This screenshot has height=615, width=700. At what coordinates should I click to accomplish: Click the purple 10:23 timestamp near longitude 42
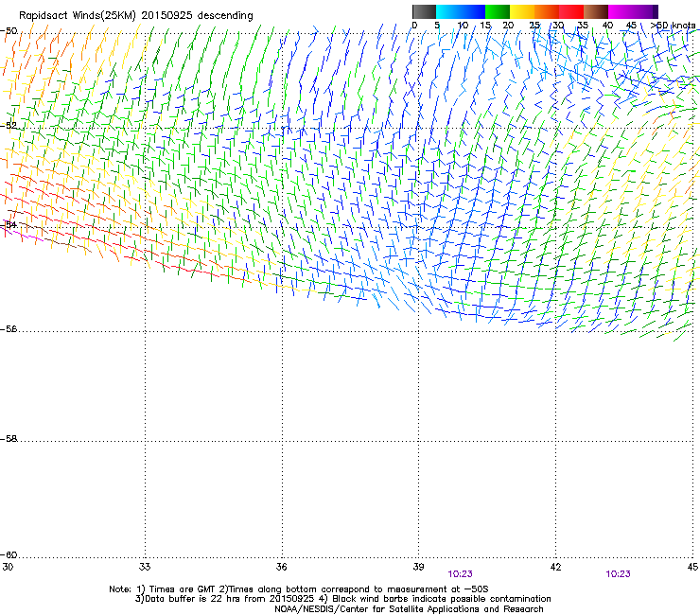619,574
